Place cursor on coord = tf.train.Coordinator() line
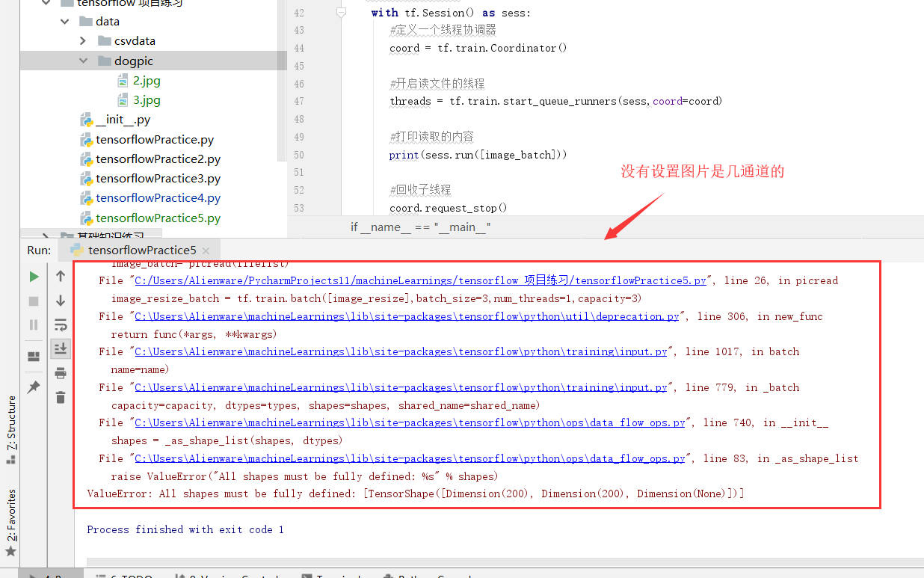This screenshot has height=578, width=924. [x=478, y=48]
